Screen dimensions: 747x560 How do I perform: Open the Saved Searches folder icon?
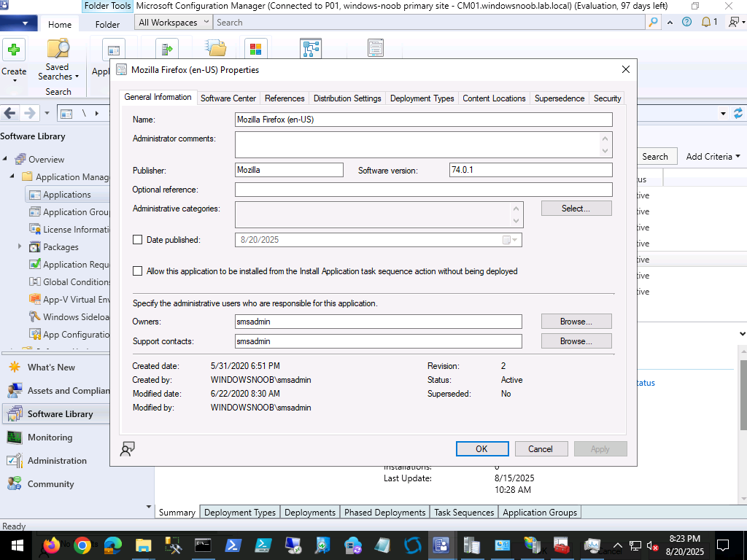point(58,50)
